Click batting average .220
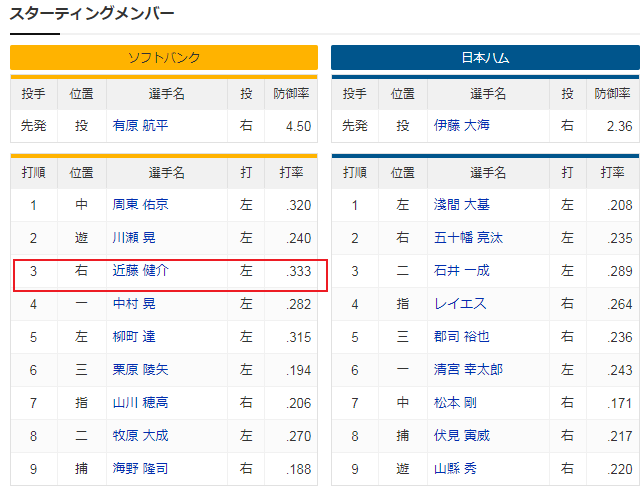 tap(620, 469)
